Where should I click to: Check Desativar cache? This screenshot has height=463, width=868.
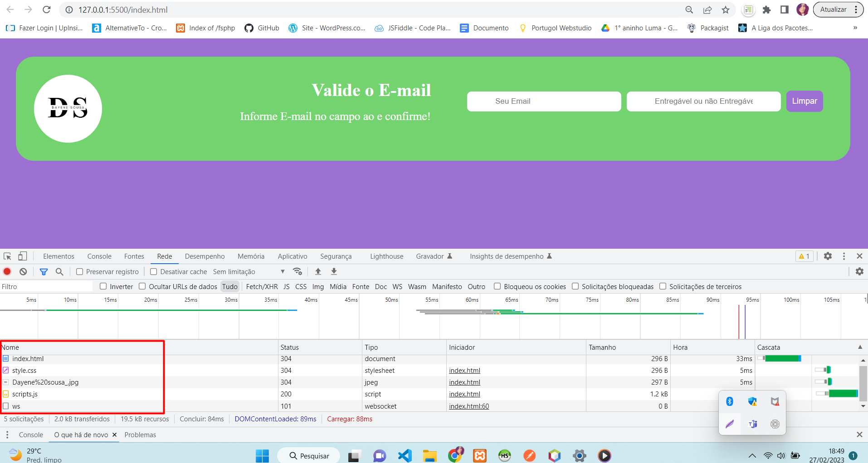[x=153, y=271]
